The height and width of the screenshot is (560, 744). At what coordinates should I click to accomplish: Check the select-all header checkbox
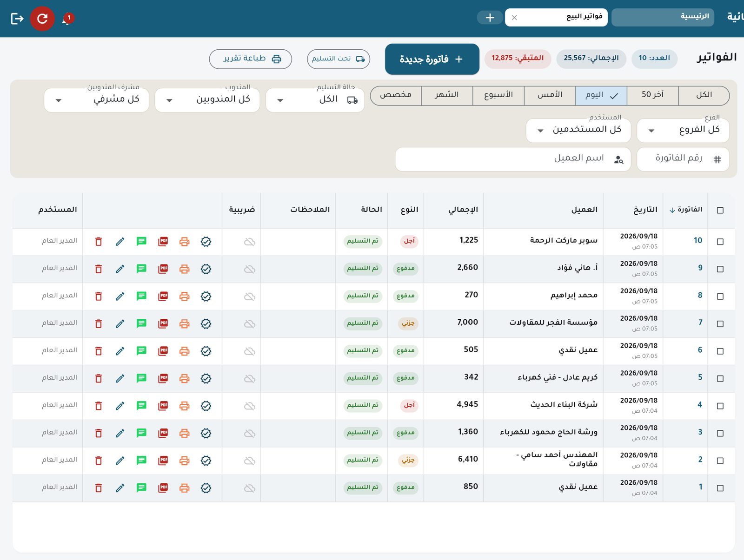pos(720,211)
